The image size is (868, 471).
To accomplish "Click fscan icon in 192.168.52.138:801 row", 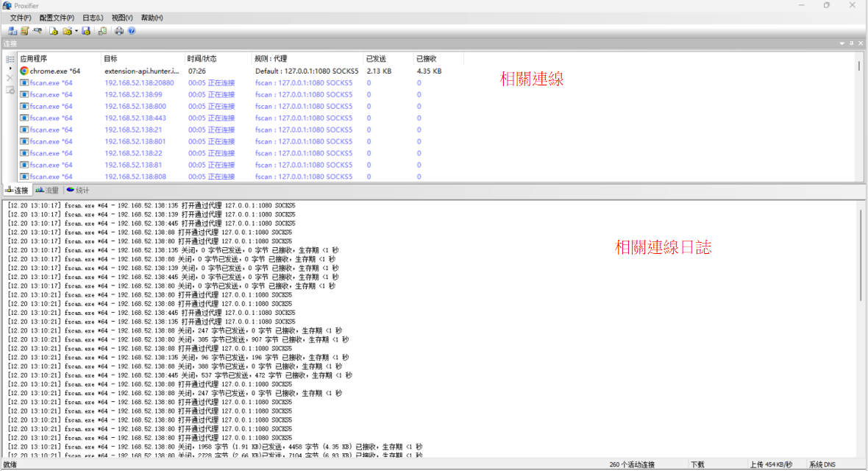I will 24,141.
